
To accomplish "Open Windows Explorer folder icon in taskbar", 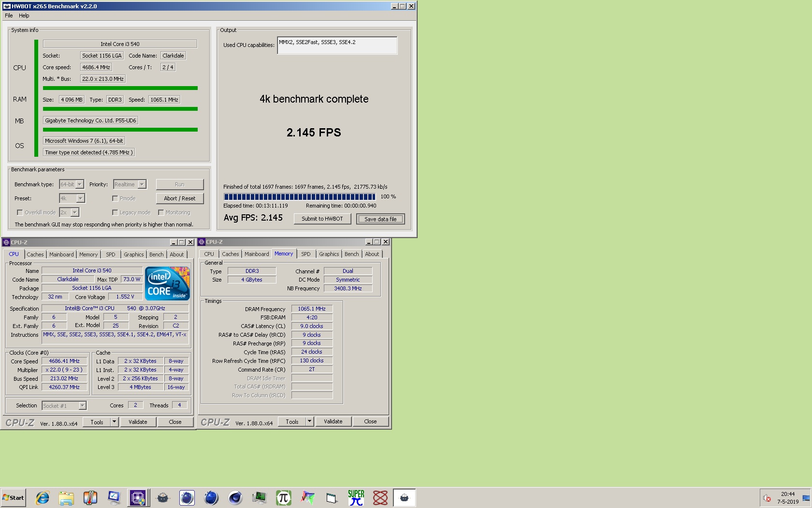I will click(66, 497).
